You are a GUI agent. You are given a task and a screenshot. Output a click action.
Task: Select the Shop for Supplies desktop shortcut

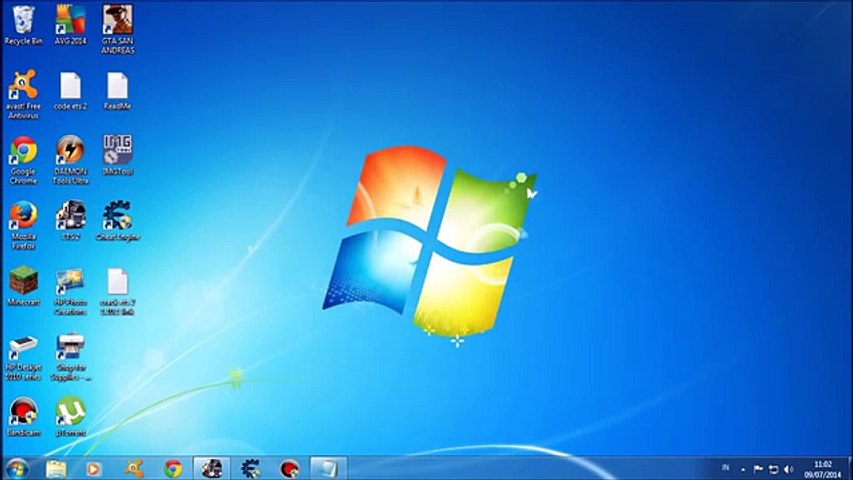[x=70, y=357]
